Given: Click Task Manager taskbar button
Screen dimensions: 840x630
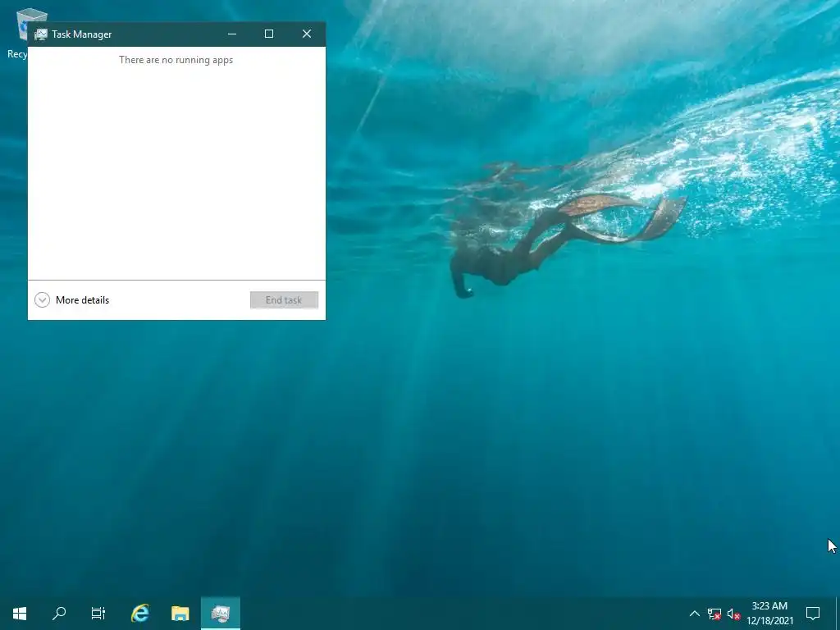Looking at the screenshot, I should pyautogui.click(x=220, y=614).
